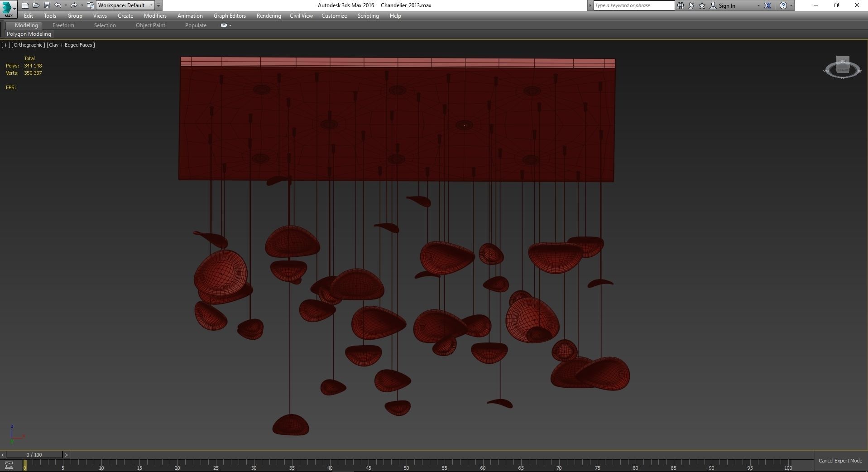Click the binoculars search icon
The height and width of the screenshot is (472, 868).
[x=680, y=5]
